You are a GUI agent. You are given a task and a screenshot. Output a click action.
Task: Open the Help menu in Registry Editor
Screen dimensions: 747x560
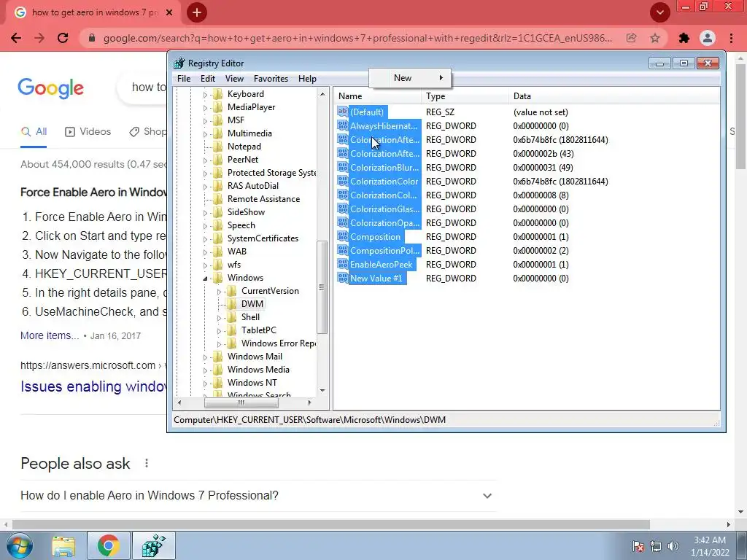tap(307, 79)
